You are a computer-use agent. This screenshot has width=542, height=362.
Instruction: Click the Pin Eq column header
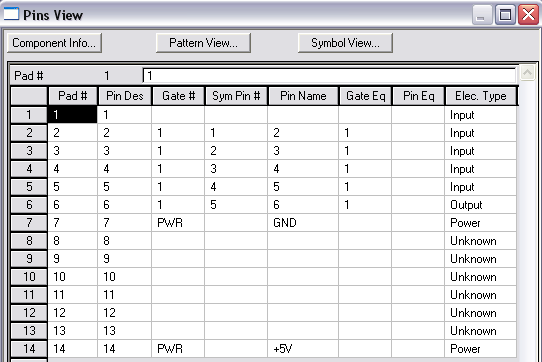tap(418, 96)
